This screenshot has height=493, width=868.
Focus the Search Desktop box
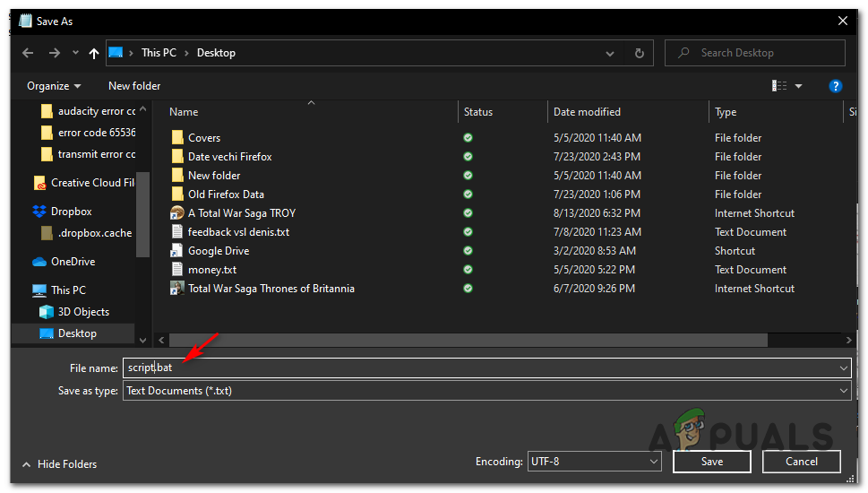coord(754,53)
